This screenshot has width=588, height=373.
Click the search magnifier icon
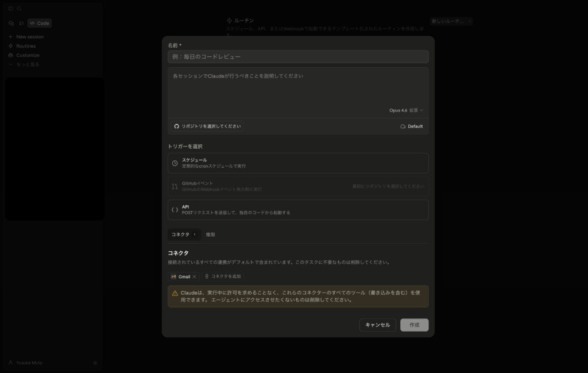(19, 9)
